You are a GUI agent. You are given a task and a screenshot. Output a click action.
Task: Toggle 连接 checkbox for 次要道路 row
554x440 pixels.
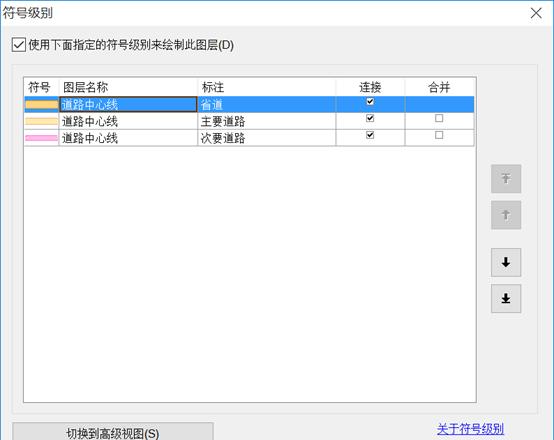370,135
